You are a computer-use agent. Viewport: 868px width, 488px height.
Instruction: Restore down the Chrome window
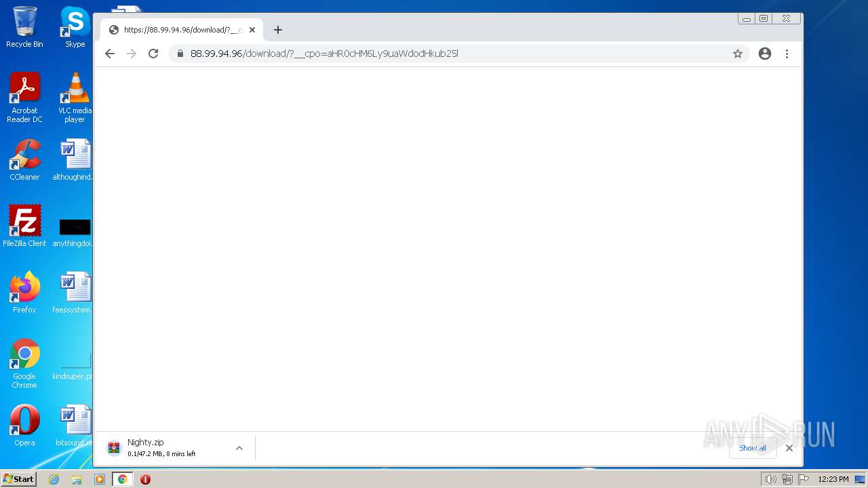click(x=764, y=19)
